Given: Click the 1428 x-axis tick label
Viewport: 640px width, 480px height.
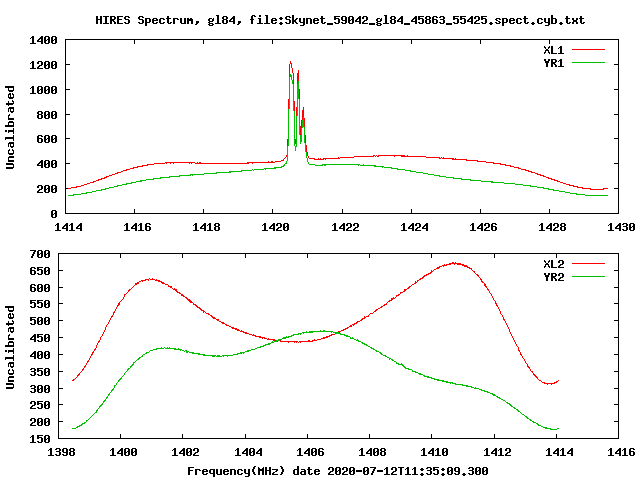Looking at the screenshot, I should pyautogui.click(x=552, y=227).
